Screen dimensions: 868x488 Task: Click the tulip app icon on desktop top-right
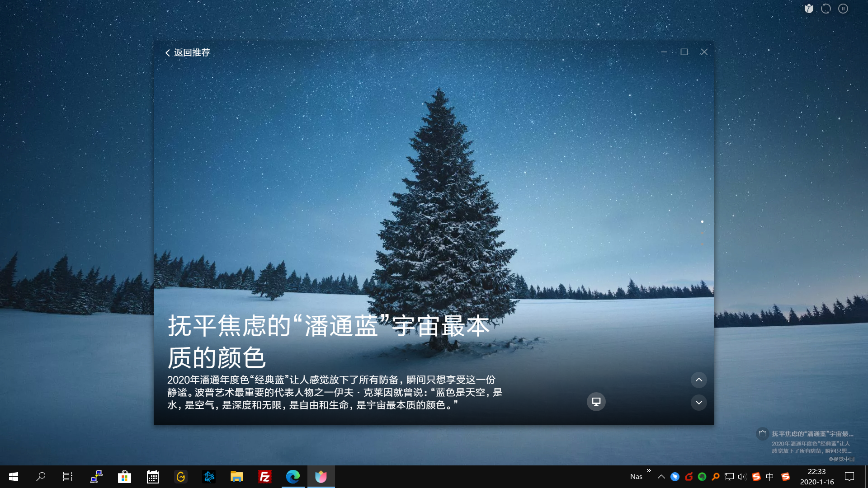coord(809,9)
